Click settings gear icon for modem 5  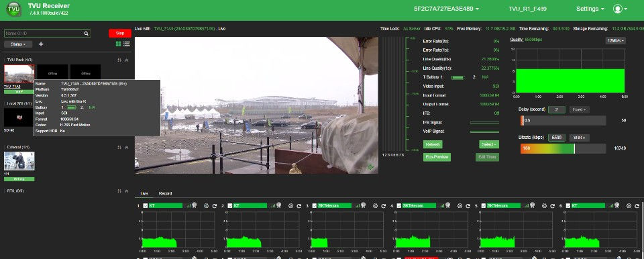pos(544,205)
